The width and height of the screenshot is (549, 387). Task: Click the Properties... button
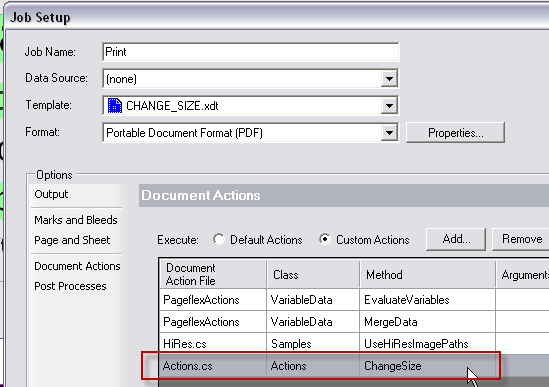coord(455,132)
